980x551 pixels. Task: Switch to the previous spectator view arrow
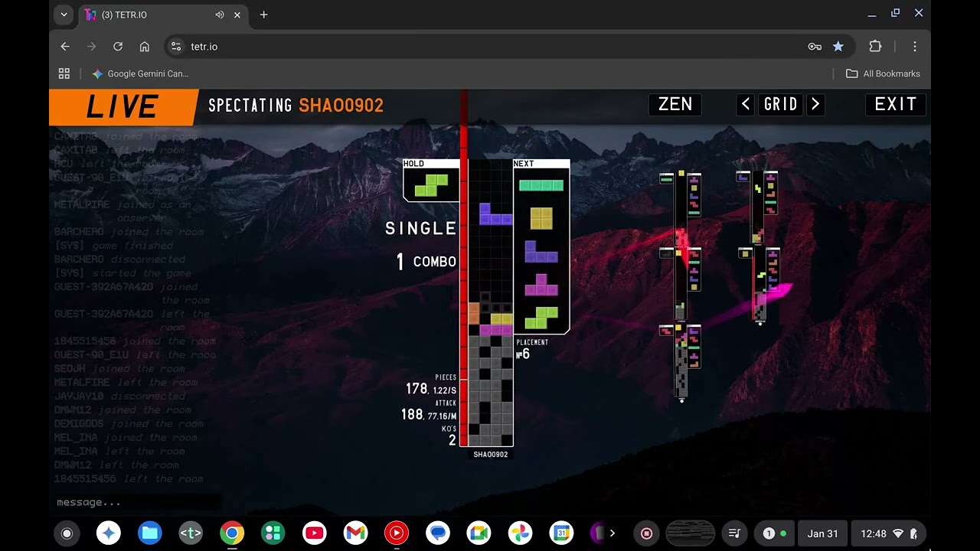pyautogui.click(x=746, y=104)
